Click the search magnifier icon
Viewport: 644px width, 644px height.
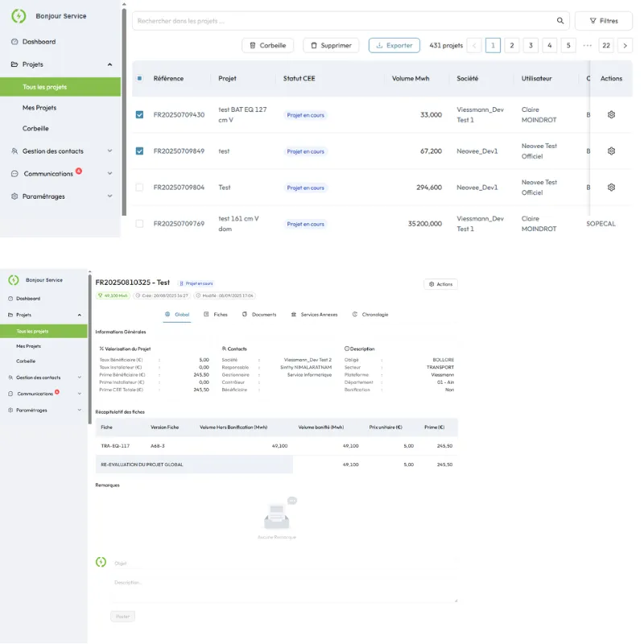coord(560,19)
